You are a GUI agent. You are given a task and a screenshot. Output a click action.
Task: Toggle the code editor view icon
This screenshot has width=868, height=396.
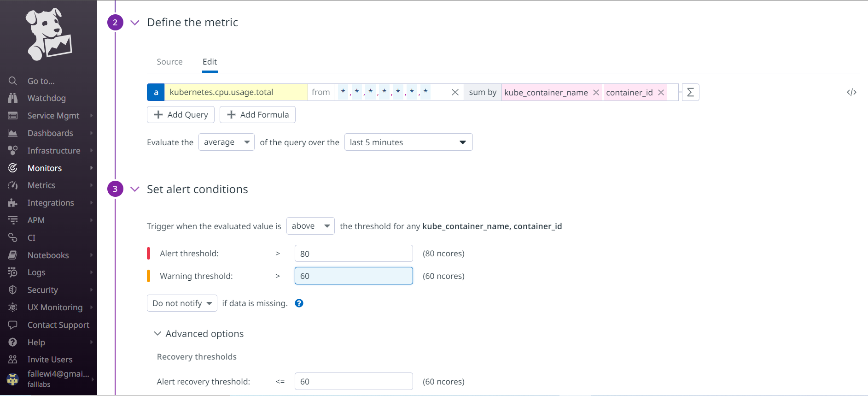click(851, 92)
